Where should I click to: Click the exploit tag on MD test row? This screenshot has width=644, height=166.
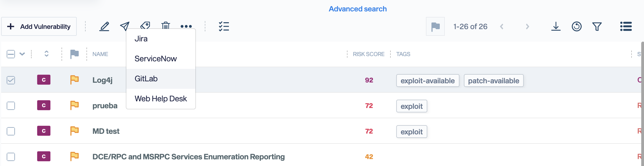click(x=412, y=132)
